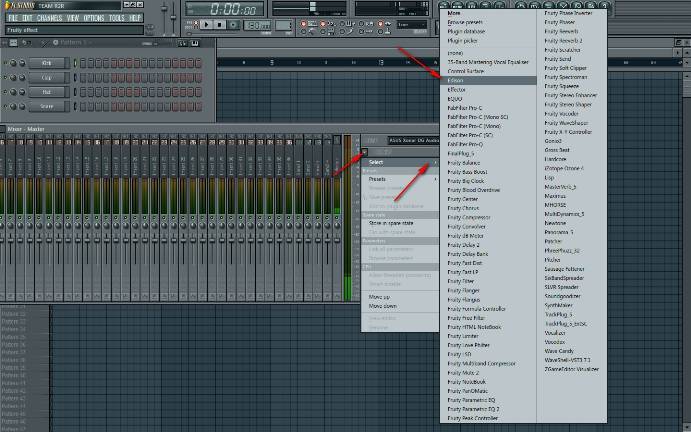This screenshot has height=432, width=691.
Task: Click the Kick channel button
Action: point(48,63)
